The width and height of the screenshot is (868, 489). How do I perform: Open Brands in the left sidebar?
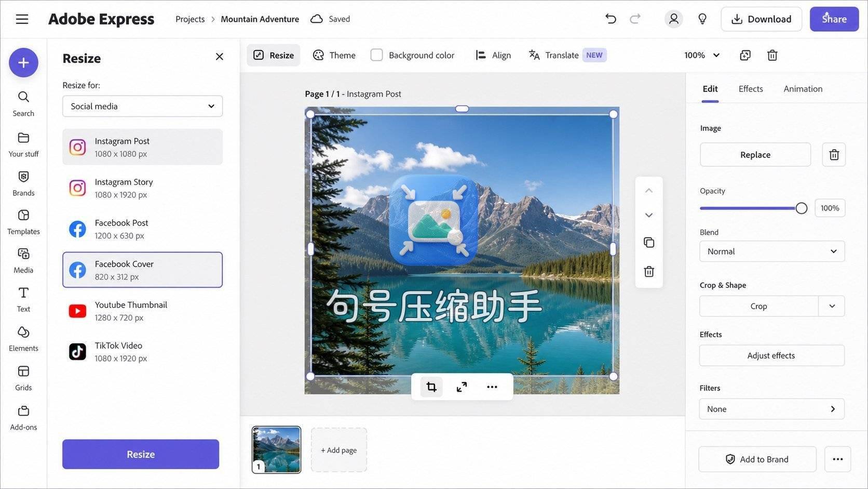point(23,184)
